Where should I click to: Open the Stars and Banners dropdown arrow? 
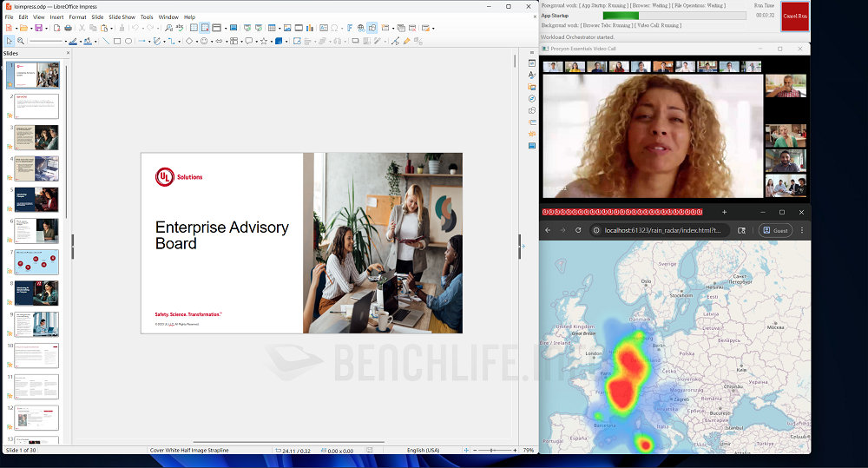(x=271, y=42)
